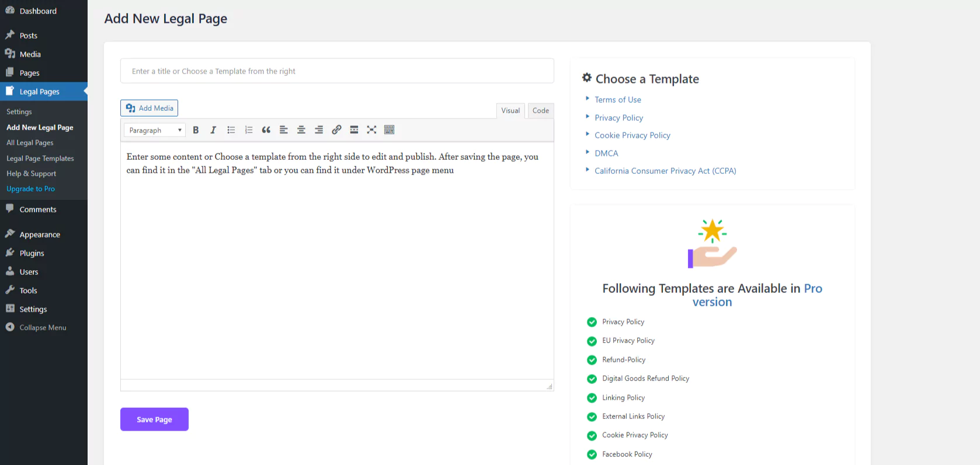Click Upgrade to Pro in sidebar
Screen dimensions: 980x465
pyautogui.click(x=30, y=189)
